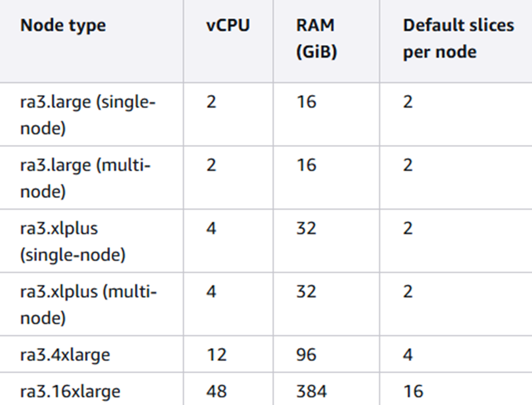Click the default slices value 16 for ra3.16xlarge

click(413, 392)
